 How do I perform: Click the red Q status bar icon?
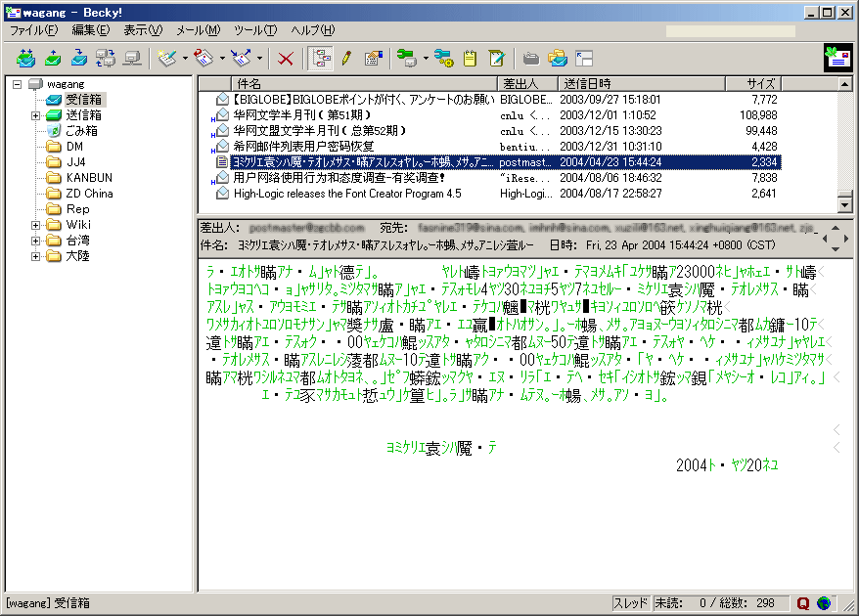(803, 603)
